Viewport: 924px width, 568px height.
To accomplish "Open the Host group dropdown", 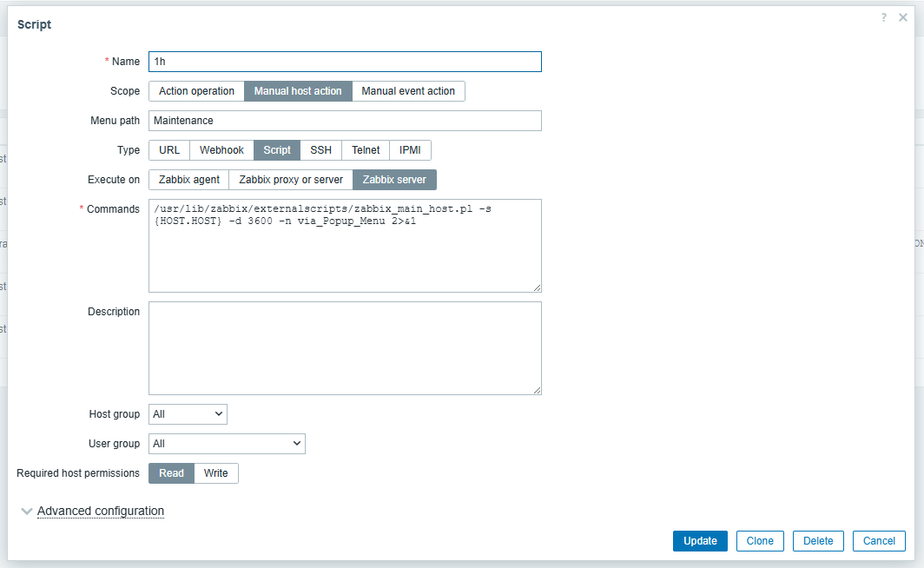I will [188, 414].
